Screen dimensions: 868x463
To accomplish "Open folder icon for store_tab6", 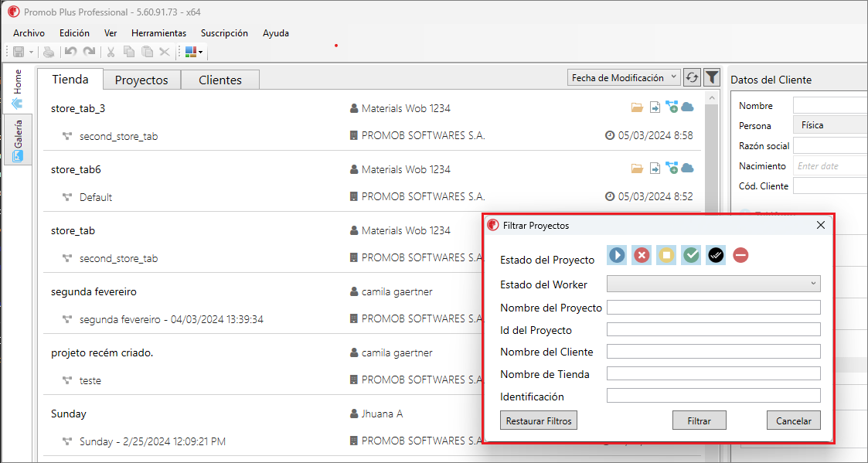I will pyautogui.click(x=637, y=169).
